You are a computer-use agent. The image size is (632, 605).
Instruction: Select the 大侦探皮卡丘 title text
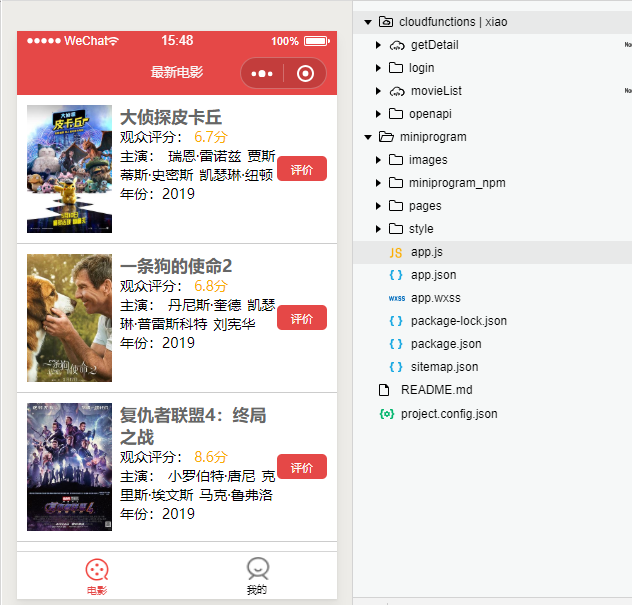click(x=171, y=117)
